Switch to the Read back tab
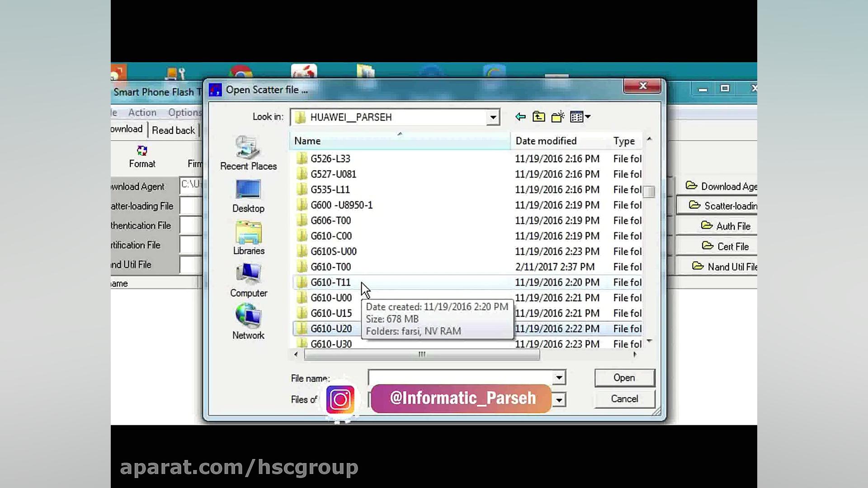The height and width of the screenshot is (488, 868). [173, 131]
